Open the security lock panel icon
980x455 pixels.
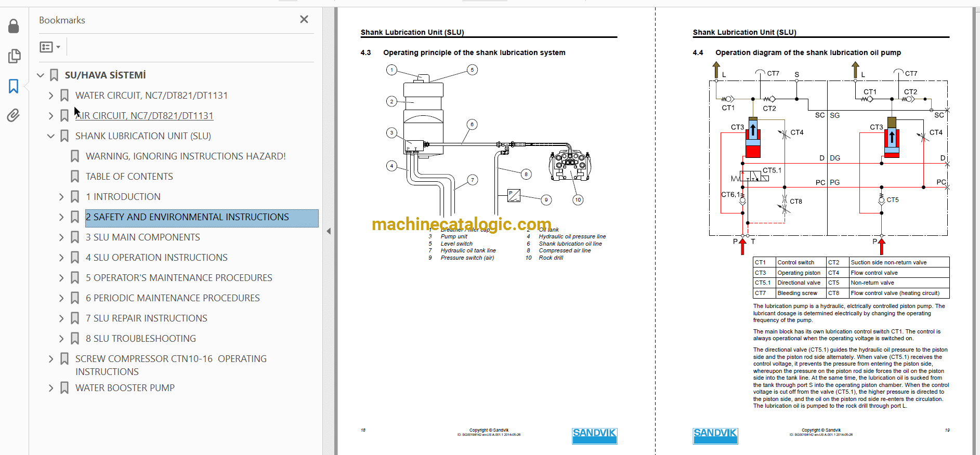14,26
